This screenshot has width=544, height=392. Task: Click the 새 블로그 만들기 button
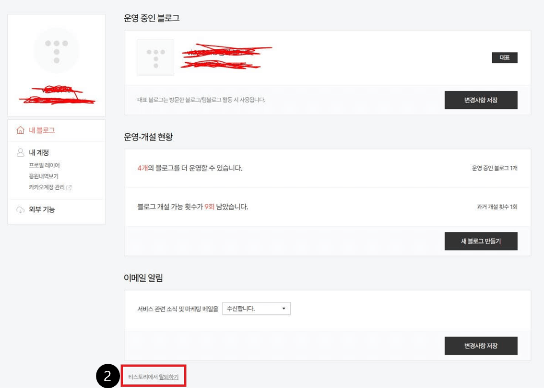coord(481,241)
